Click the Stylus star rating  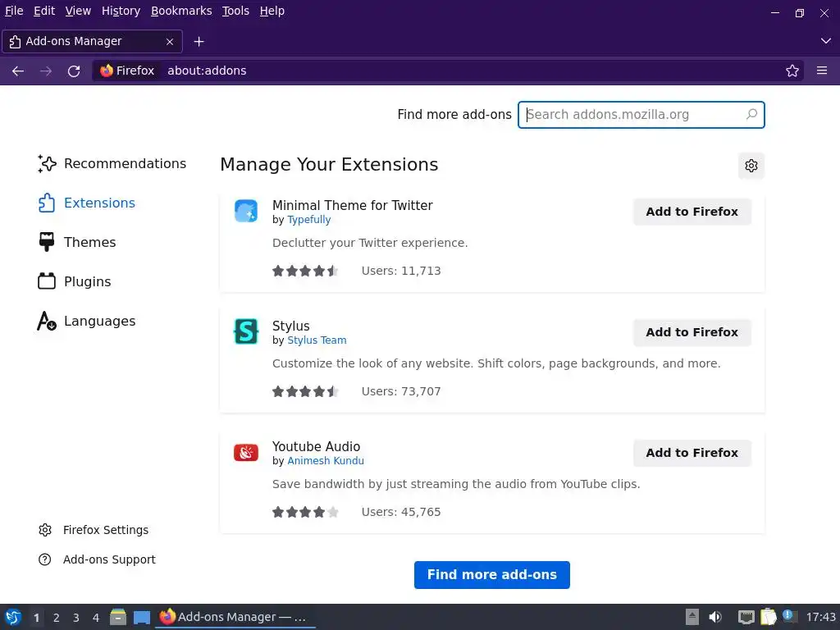305,391
